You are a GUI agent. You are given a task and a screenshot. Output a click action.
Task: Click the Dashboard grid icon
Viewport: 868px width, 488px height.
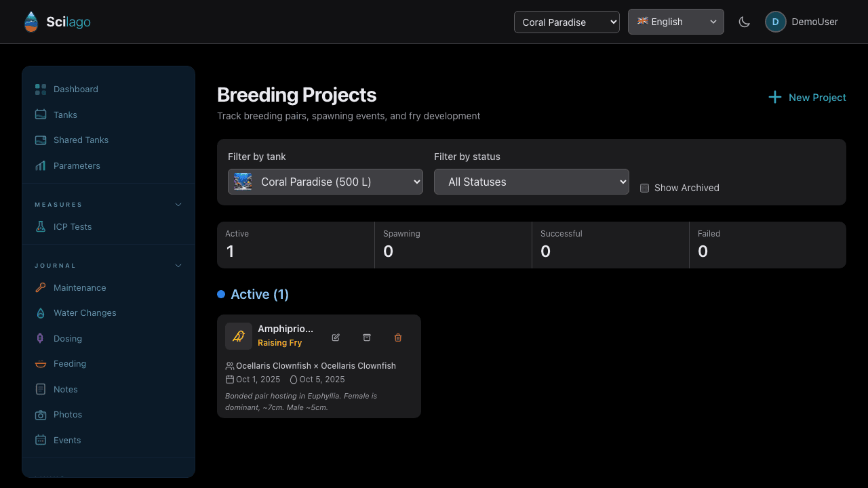coord(41,89)
